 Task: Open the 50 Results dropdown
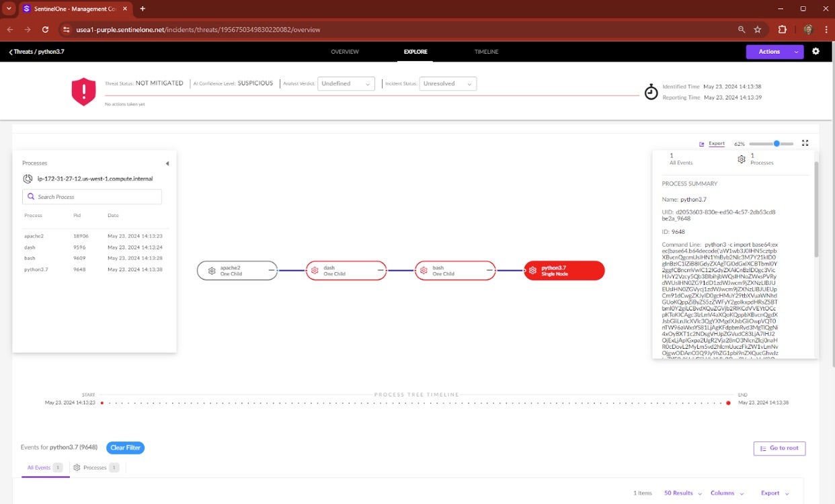click(x=682, y=493)
